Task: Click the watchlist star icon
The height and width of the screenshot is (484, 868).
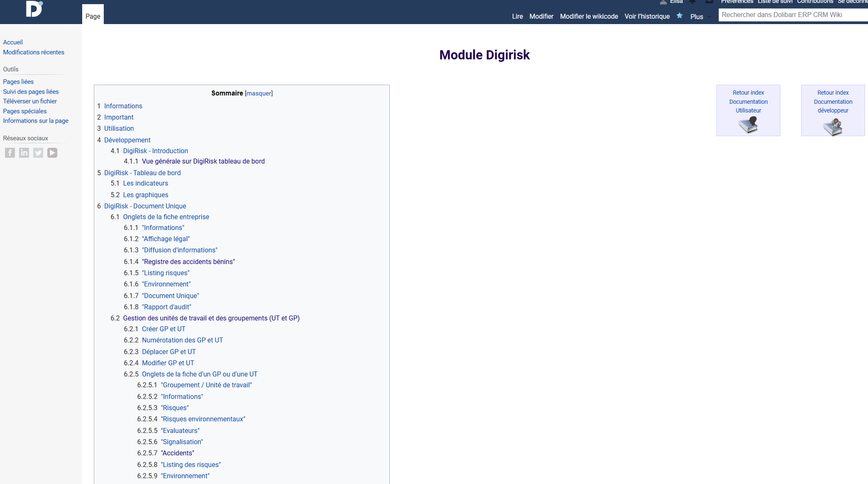Action: coord(680,16)
